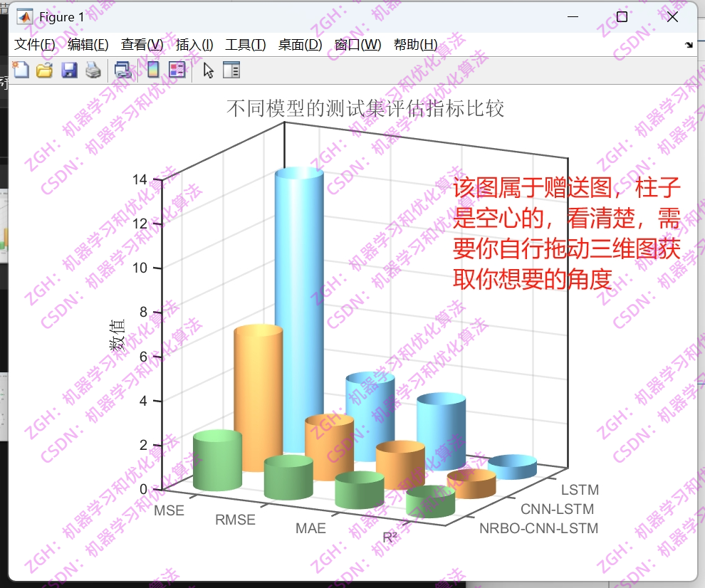Open the 查看(V) menu
705x588 pixels.
142,45
